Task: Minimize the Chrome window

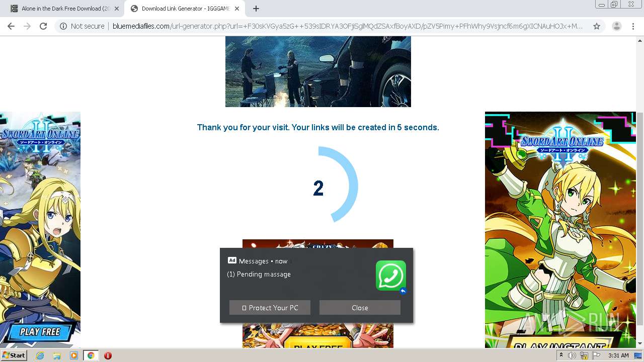Action: (x=601, y=5)
